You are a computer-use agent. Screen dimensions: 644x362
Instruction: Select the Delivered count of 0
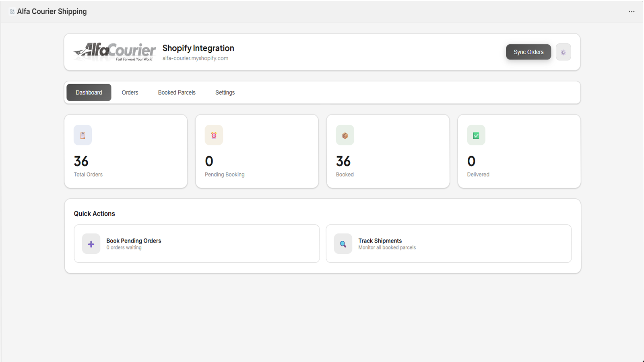pos(471,161)
